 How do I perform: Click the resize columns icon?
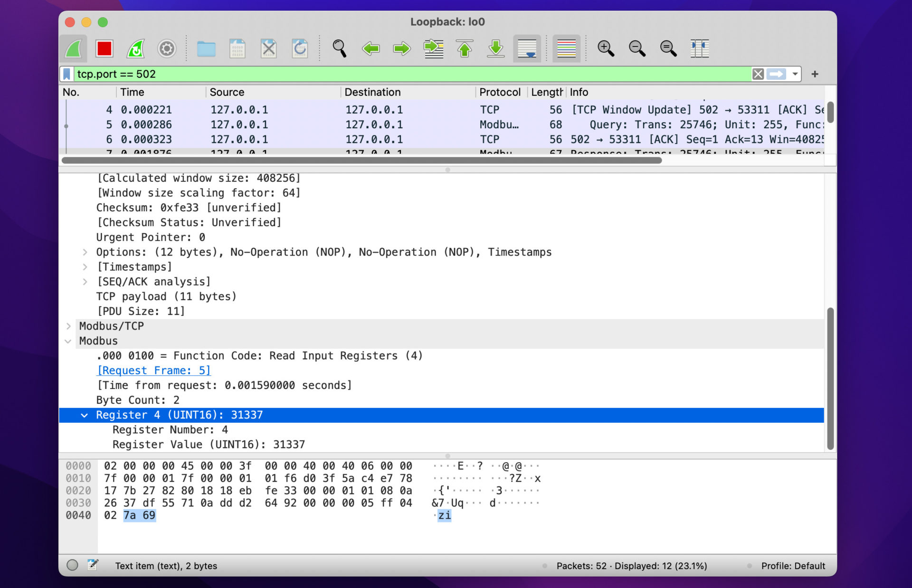coord(699,48)
